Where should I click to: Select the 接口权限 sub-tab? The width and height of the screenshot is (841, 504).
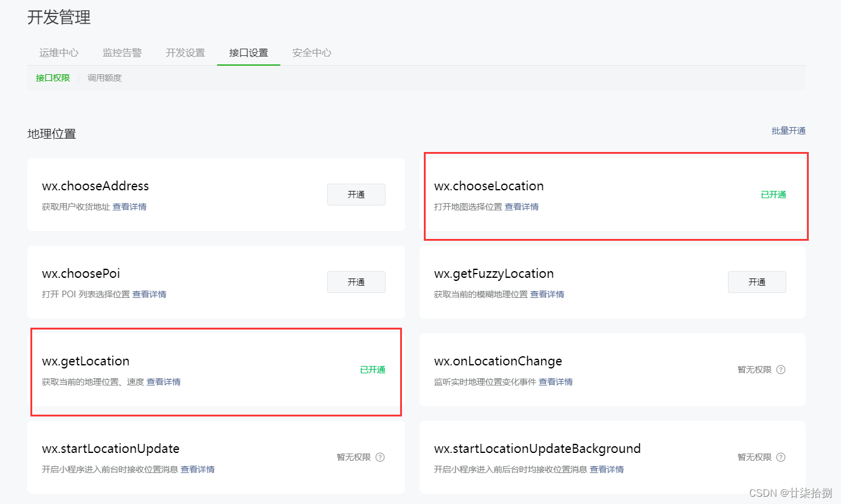[53, 78]
